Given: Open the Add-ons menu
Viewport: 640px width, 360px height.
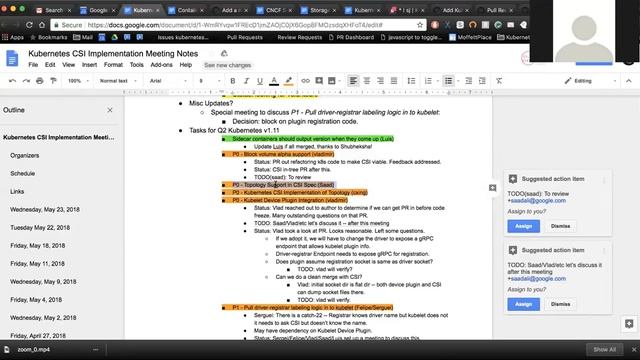Looking at the screenshot, I should click(161, 65).
